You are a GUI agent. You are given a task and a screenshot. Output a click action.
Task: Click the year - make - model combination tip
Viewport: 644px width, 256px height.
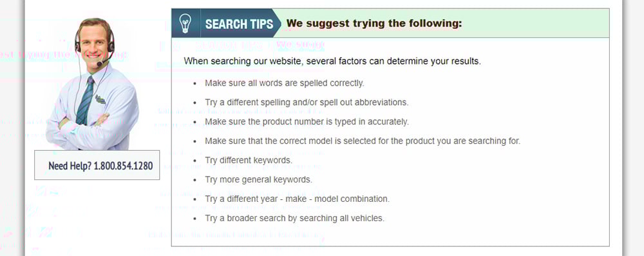[298, 199]
